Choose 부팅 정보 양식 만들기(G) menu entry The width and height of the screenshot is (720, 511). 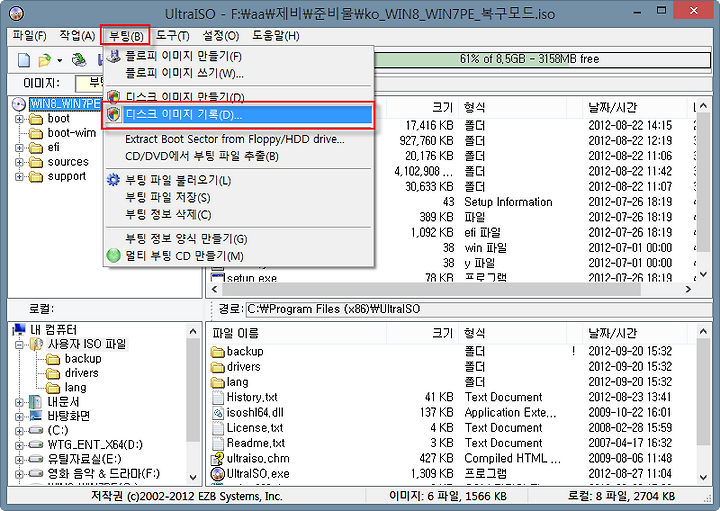239,239
